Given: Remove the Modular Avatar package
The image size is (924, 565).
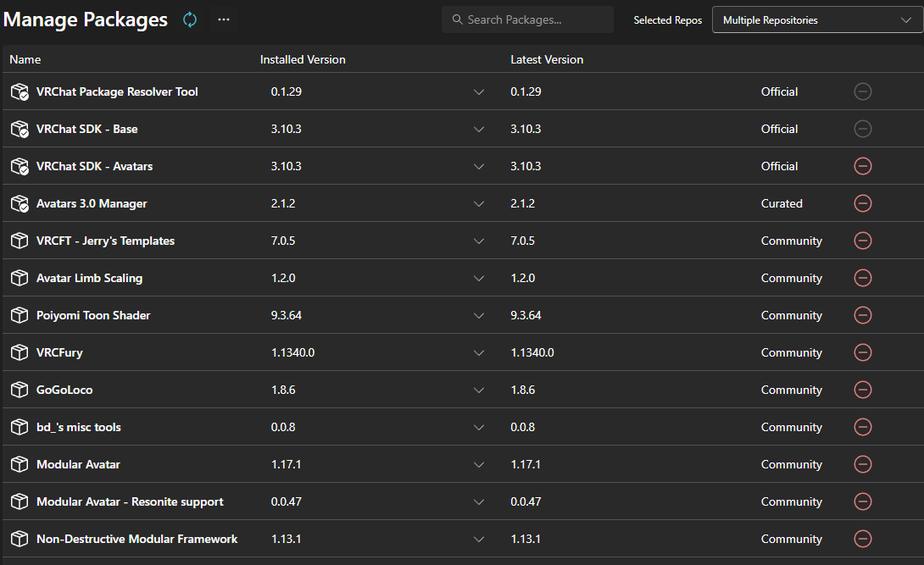Looking at the screenshot, I should (x=863, y=464).
